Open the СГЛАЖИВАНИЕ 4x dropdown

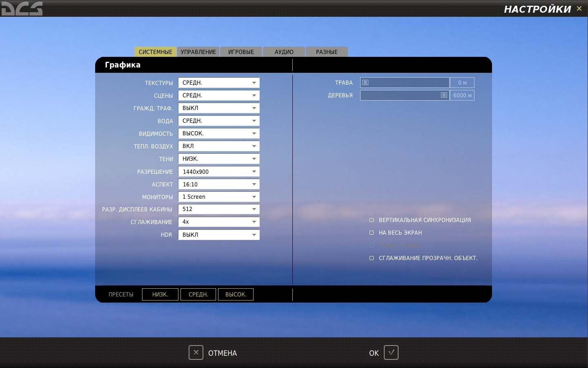pyautogui.click(x=219, y=222)
